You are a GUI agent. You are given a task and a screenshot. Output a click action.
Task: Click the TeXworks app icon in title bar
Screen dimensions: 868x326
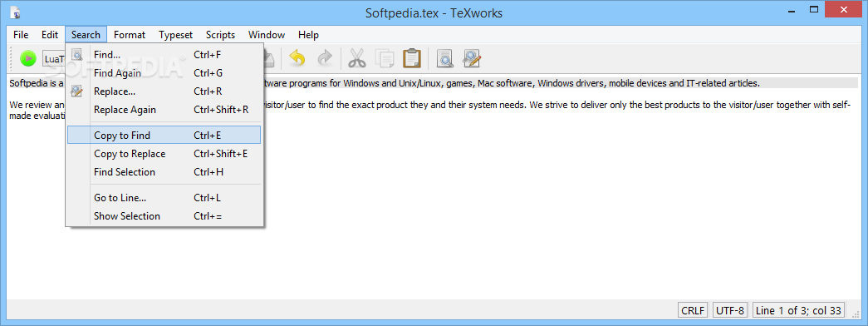[16, 12]
